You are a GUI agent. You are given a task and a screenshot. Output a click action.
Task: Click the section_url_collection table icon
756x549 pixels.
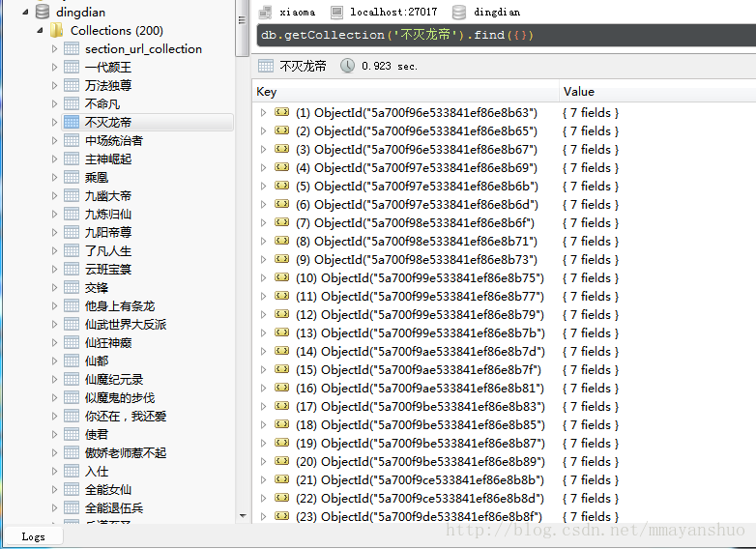click(72, 48)
